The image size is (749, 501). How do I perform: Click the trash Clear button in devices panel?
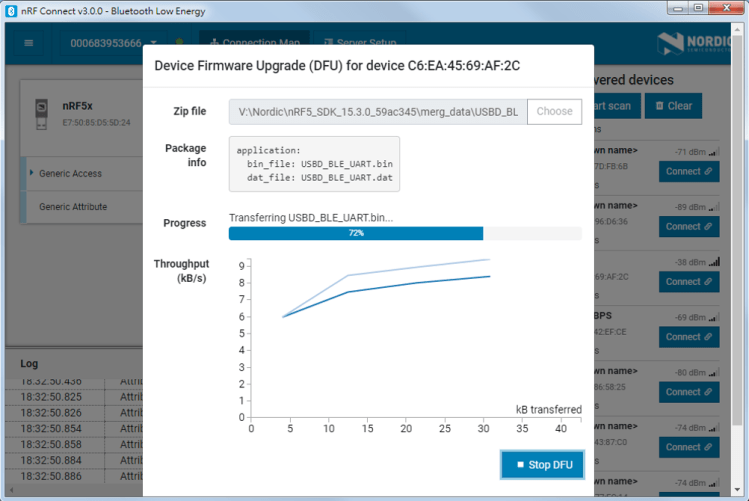point(673,105)
